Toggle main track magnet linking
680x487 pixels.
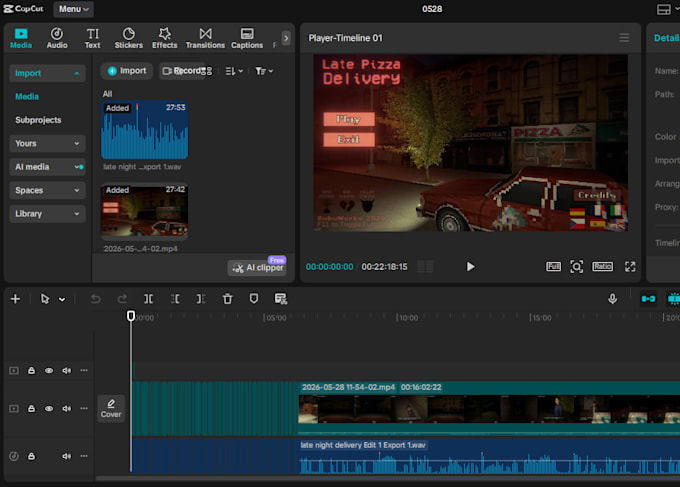click(648, 299)
